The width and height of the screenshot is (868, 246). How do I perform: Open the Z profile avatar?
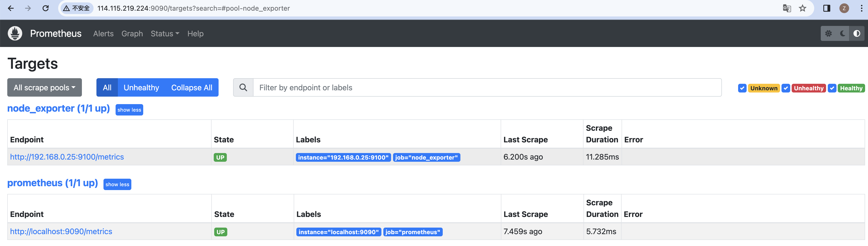844,8
